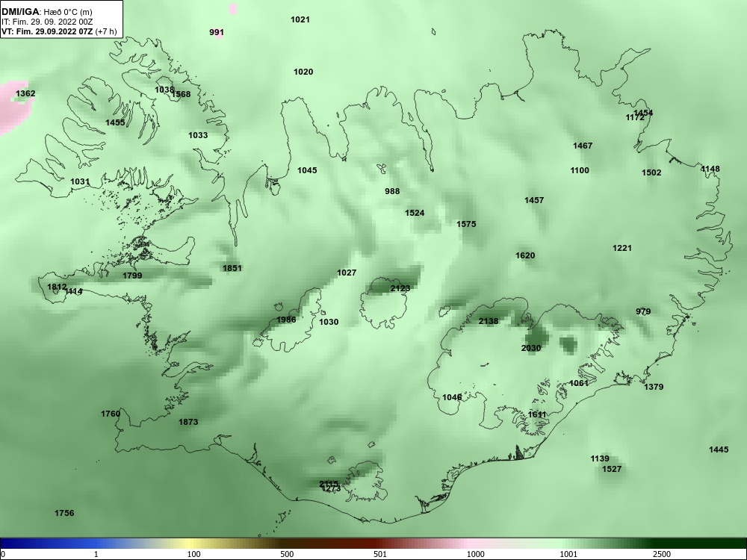Select the 988 value
The height and width of the screenshot is (560, 747).
392,191
